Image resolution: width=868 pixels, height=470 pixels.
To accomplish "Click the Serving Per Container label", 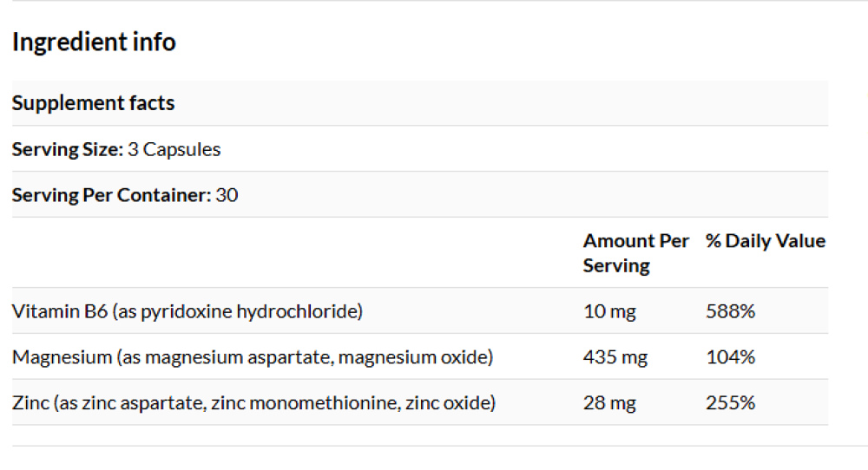I will tap(110, 195).
